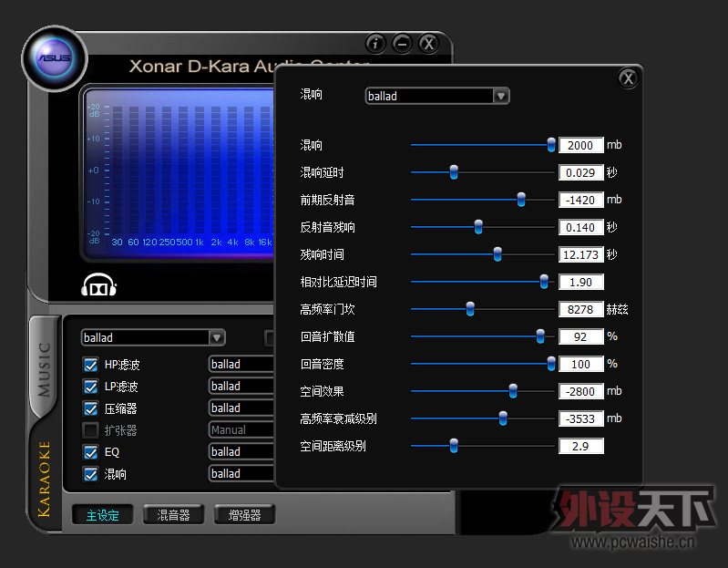Image resolution: width=728 pixels, height=568 pixels.
Task: Open the main window 混响 ballad preset box
Action: tap(241, 473)
